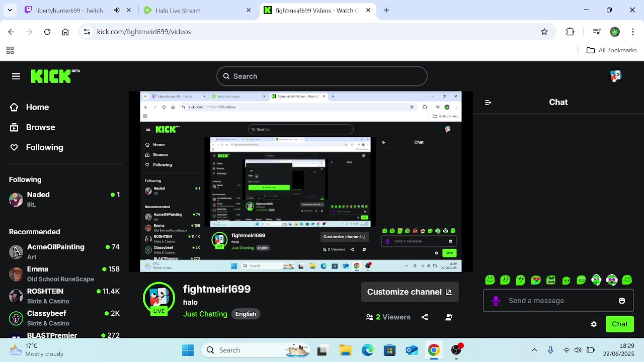Open Microsoft Store from taskbar

pyautogui.click(x=389, y=350)
